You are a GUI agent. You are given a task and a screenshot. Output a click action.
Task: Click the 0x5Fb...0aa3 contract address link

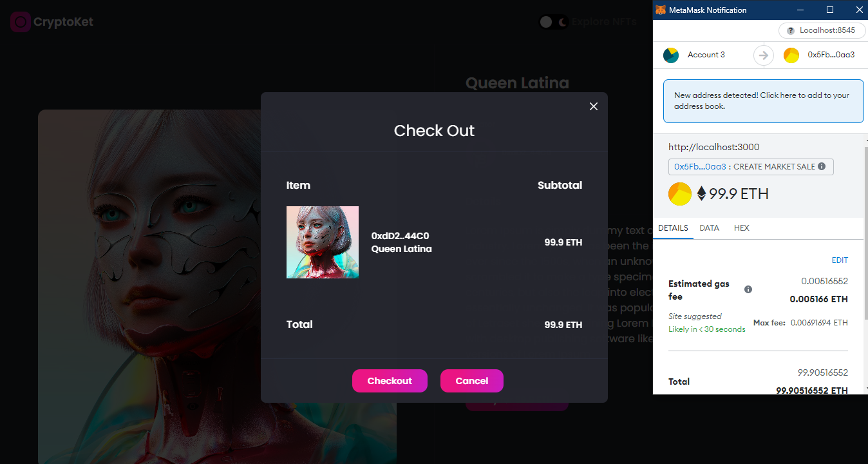pos(700,167)
